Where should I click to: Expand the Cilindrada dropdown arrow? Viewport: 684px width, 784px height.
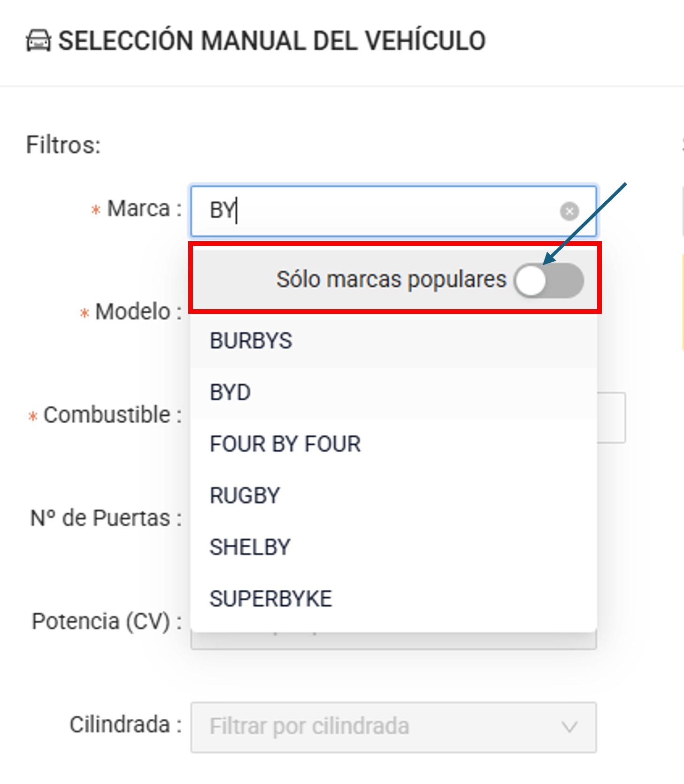pos(569,727)
